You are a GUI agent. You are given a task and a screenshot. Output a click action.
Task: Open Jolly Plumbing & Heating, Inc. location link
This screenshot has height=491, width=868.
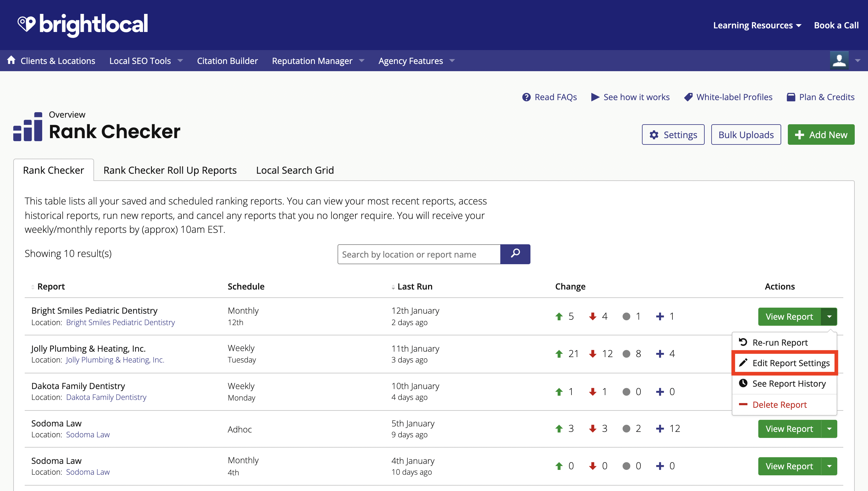pos(115,360)
